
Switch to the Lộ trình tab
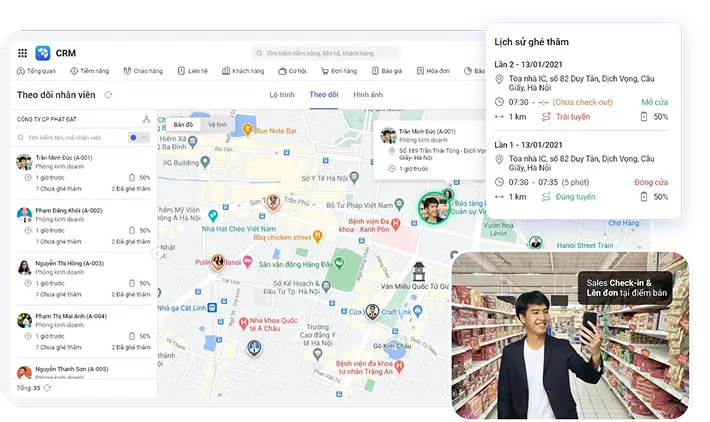click(281, 94)
